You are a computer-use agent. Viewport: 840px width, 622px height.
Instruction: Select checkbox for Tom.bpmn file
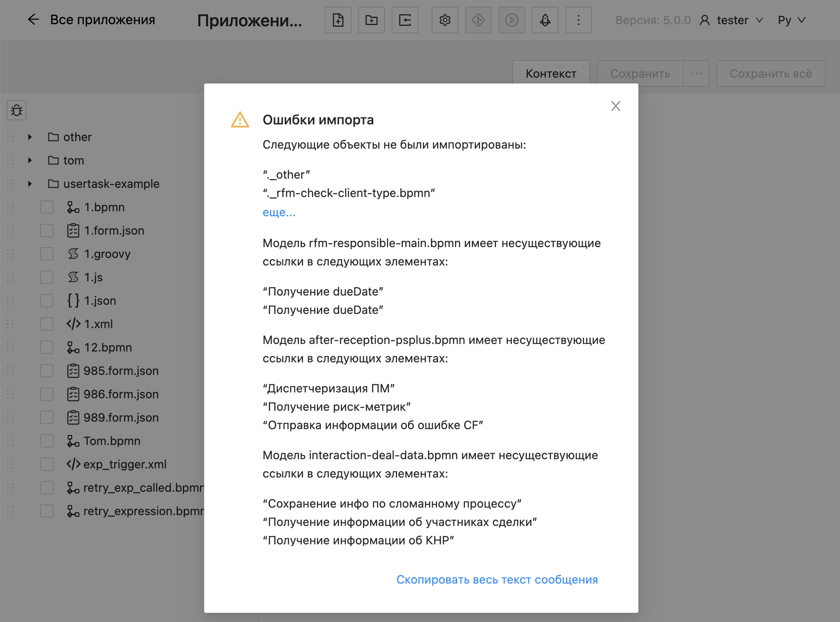47,441
